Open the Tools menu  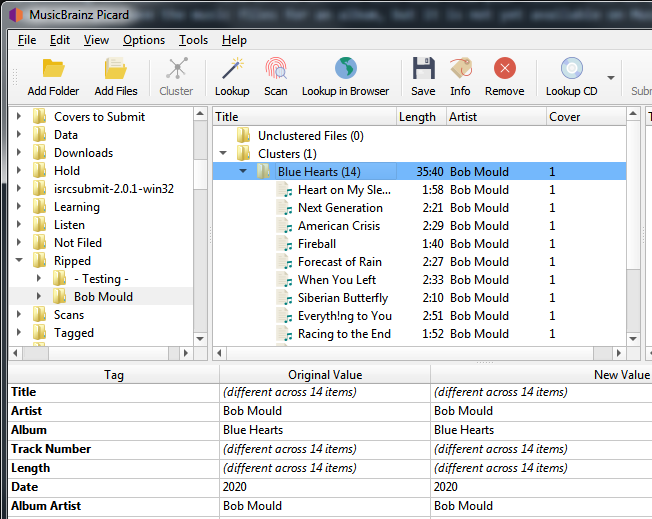pos(193,40)
